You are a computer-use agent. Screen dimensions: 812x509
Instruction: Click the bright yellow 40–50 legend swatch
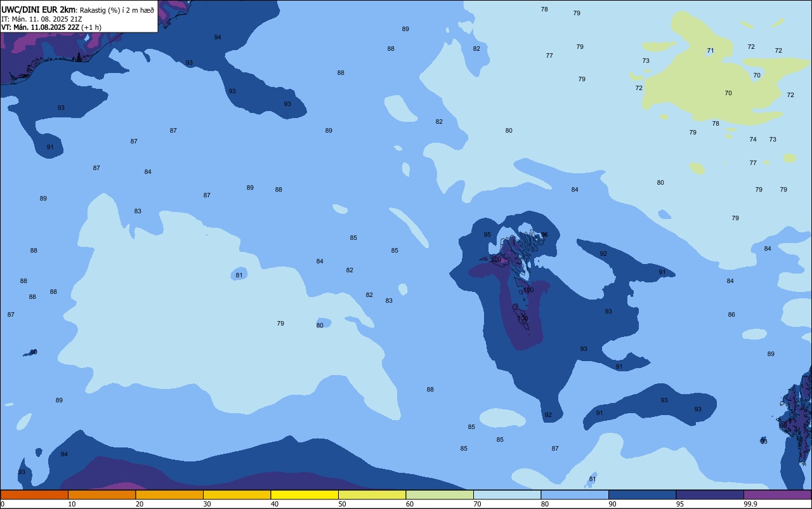(304, 494)
